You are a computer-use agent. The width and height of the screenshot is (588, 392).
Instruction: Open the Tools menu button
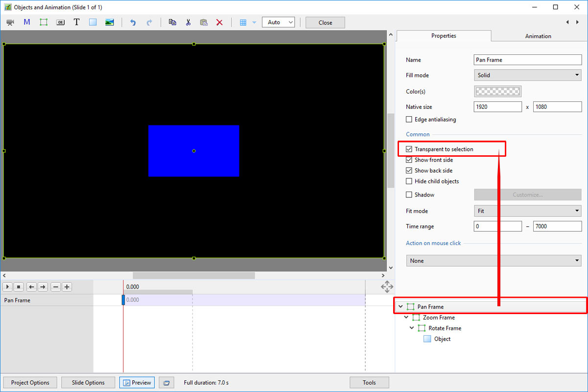(x=369, y=383)
